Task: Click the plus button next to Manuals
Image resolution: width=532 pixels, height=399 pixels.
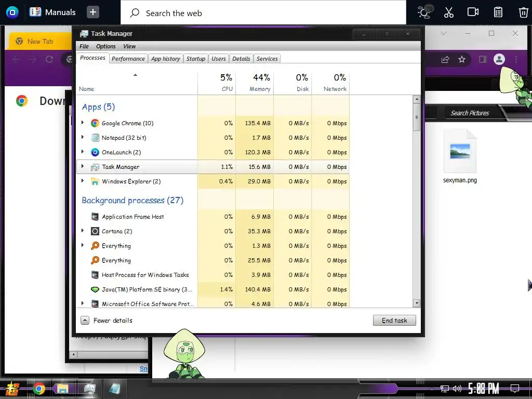Action: [92, 12]
